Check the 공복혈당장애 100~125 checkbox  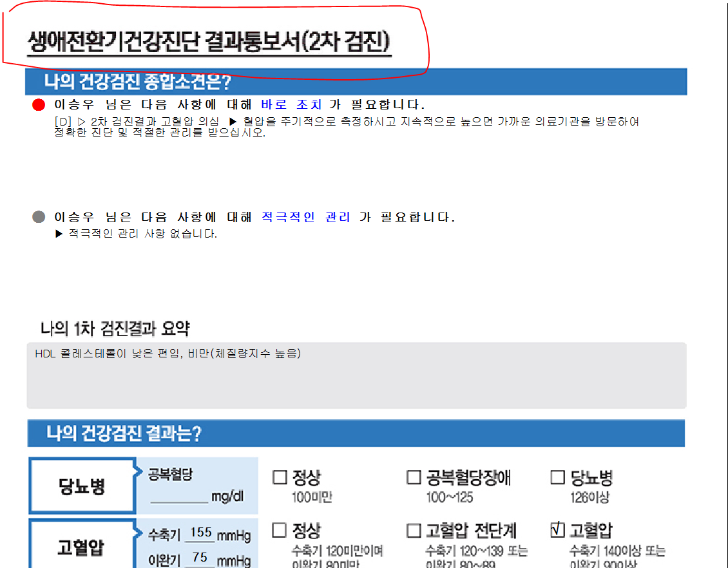coord(414,477)
